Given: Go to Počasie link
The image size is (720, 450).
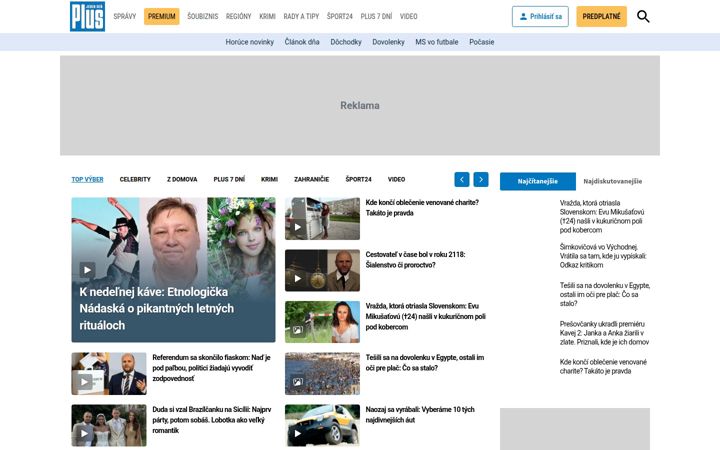Looking at the screenshot, I should [x=481, y=42].
